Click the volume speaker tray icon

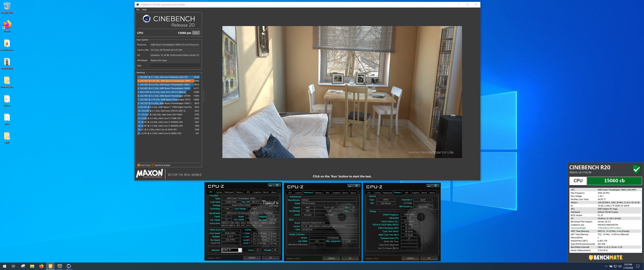(x=620, y=266)
